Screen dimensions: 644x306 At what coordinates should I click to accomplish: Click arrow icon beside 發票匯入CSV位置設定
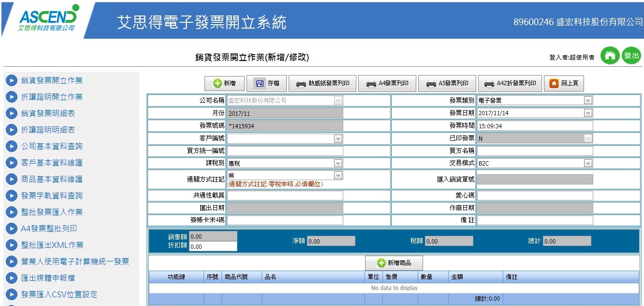[11, 294]
